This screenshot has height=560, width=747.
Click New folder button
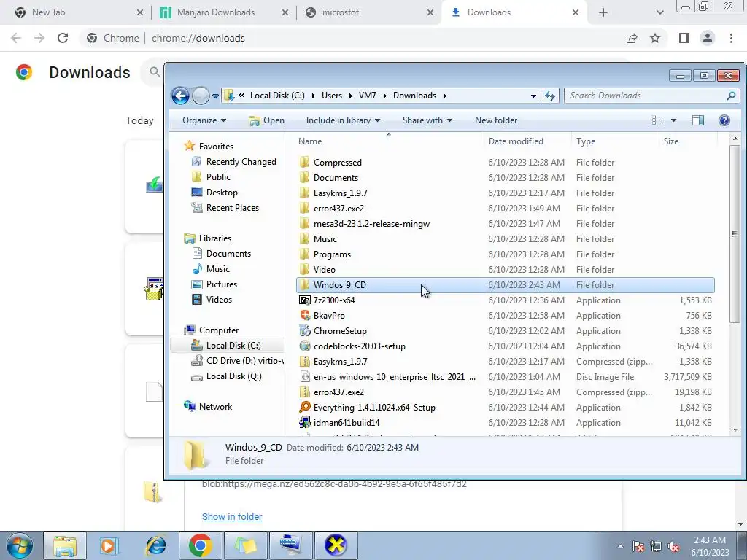[496, 120]
